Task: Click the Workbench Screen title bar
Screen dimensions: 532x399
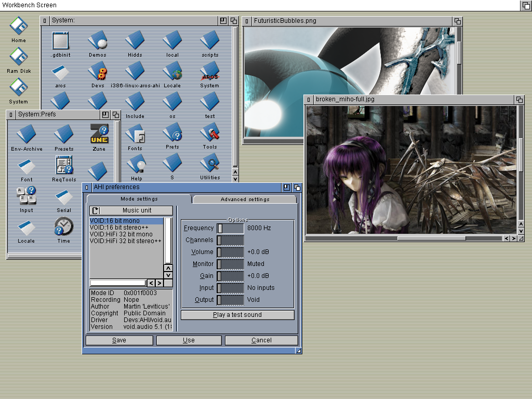Action: coord(260,5)
